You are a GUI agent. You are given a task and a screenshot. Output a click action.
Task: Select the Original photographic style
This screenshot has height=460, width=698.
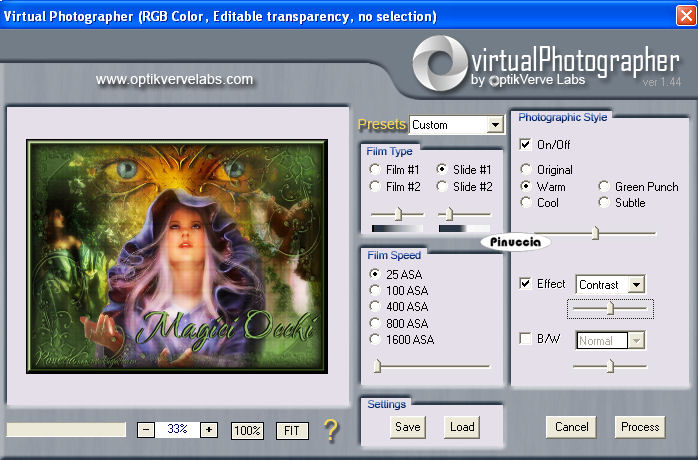(x=526, y=169)
